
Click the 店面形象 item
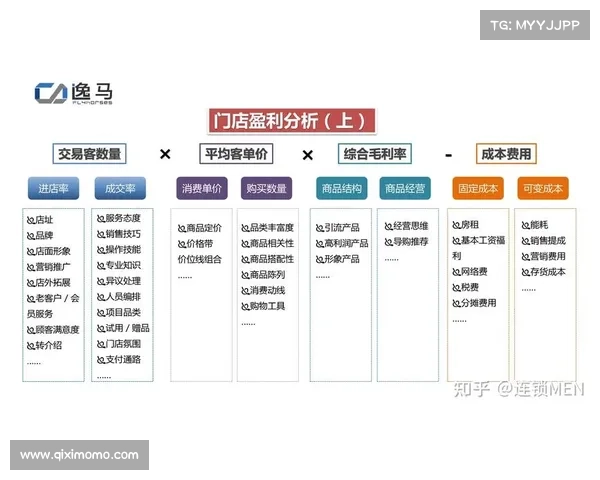pyautogui.click(x=49, y=251)
